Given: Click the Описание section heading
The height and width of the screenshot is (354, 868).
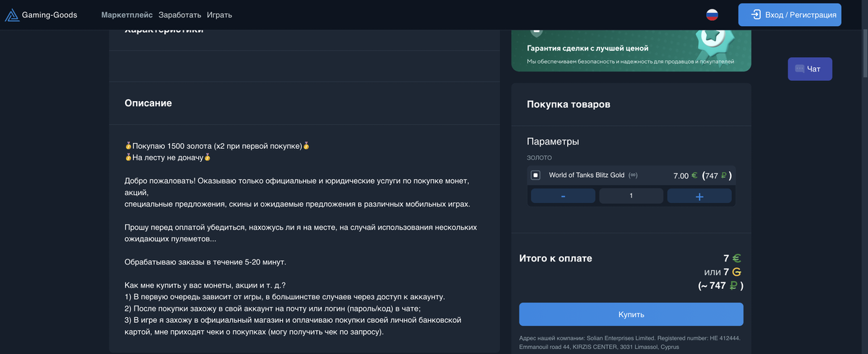Looking at the screenshot, I should pyautogui.click(x=148, y=103).
